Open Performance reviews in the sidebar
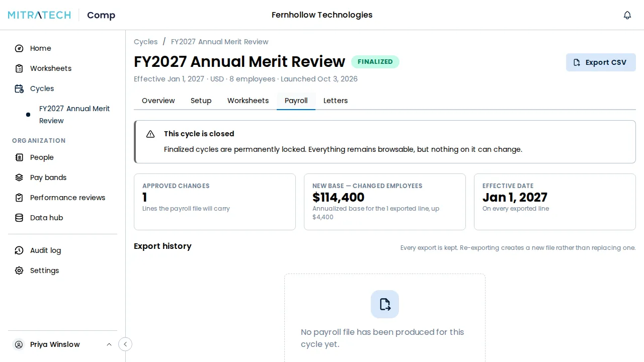 [x=63, y=198]
